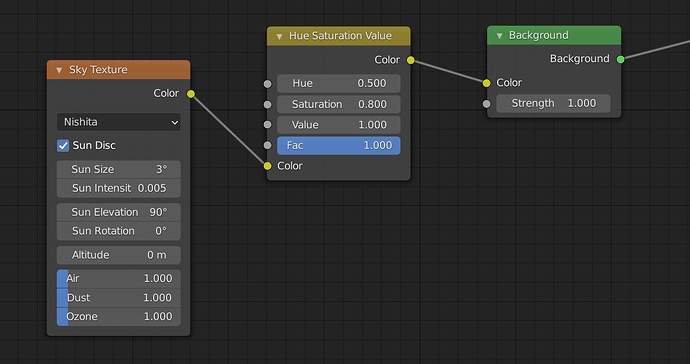
Task: Click the Fac input socket
Action: (x=268, y=145)
